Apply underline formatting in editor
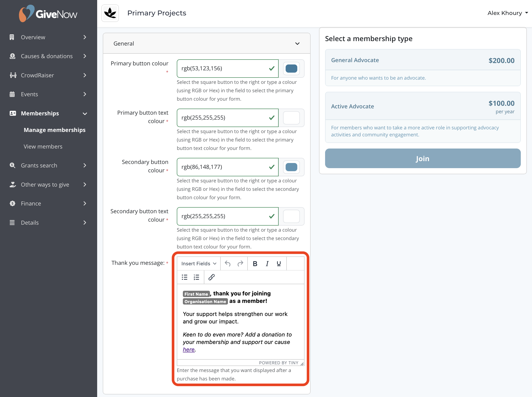The height and width of the screenshot is (397, 532). pyautogui.click(x=279, y=264)
